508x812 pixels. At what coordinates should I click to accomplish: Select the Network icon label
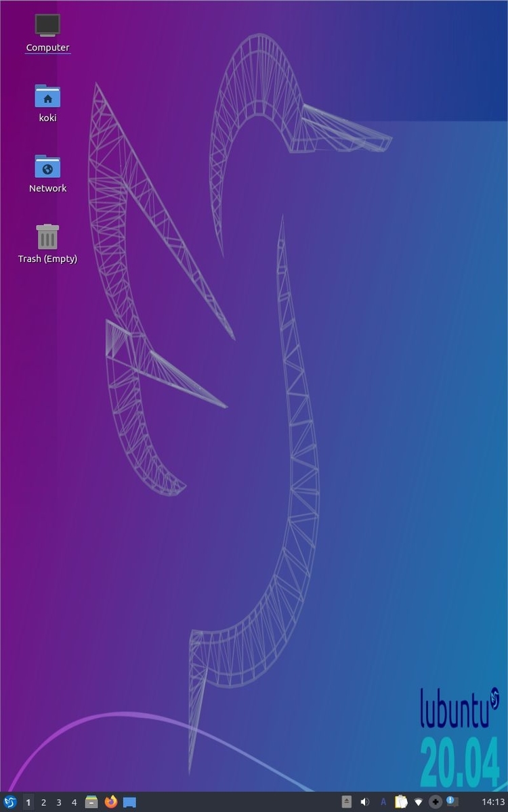47,188
